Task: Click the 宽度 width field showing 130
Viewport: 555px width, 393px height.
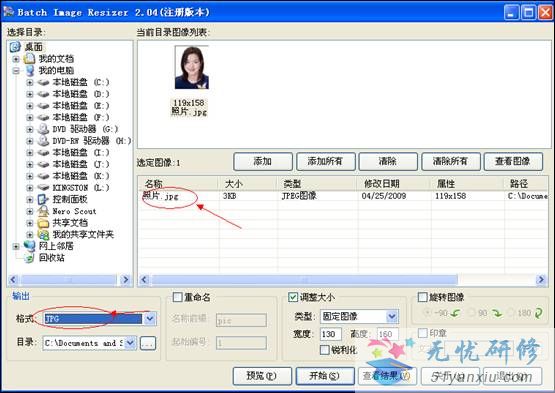Action: click(331, 334)
